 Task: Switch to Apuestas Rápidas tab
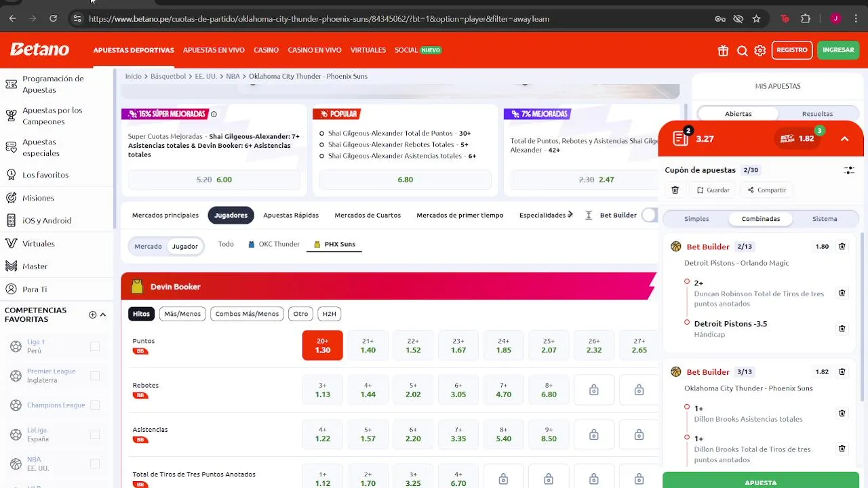pyautogui.click(x=291, y=215)
